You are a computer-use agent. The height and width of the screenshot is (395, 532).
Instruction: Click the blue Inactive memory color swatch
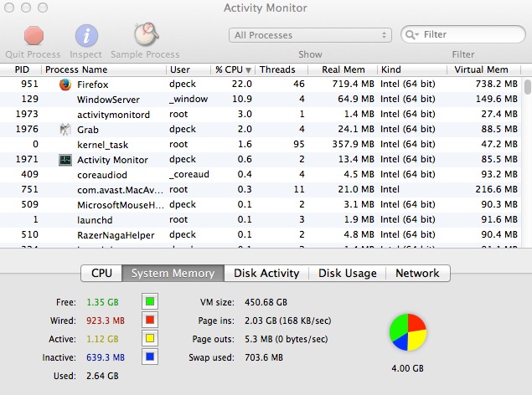tap(150, 357)
